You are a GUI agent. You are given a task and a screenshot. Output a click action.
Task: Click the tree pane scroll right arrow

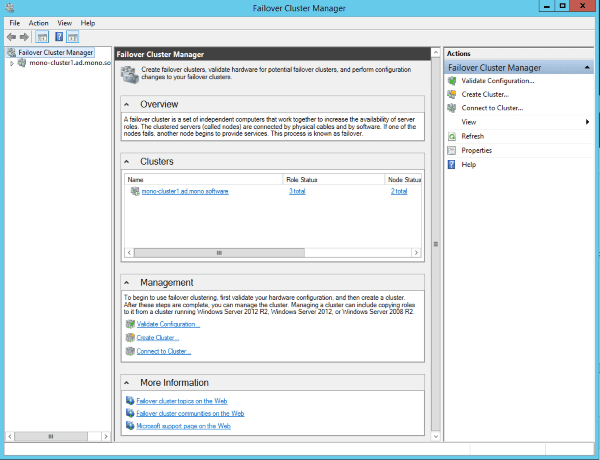[x=106, y=436]
